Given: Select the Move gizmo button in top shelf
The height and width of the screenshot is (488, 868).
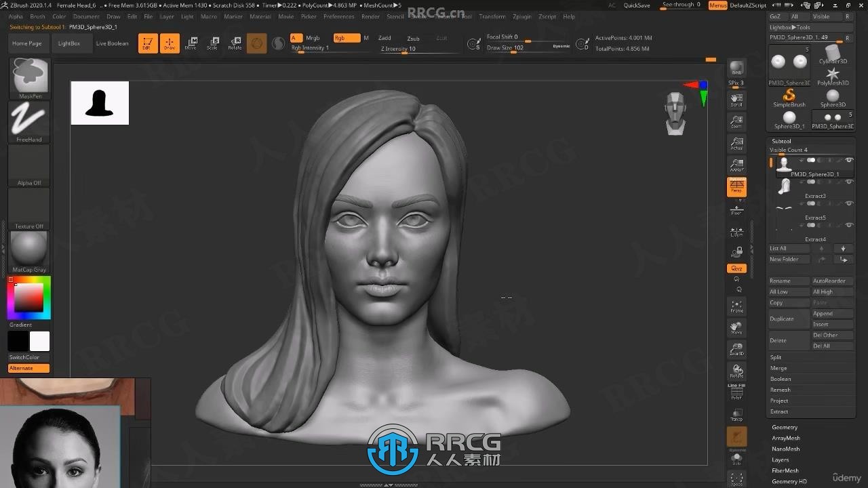Looking at the screenshot, I should click(x=191, y=43).
